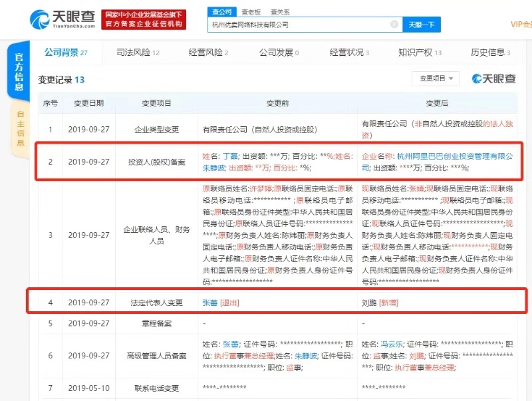
Task: Open the 历史信息 tab
Action: click(x=490, y=53)
